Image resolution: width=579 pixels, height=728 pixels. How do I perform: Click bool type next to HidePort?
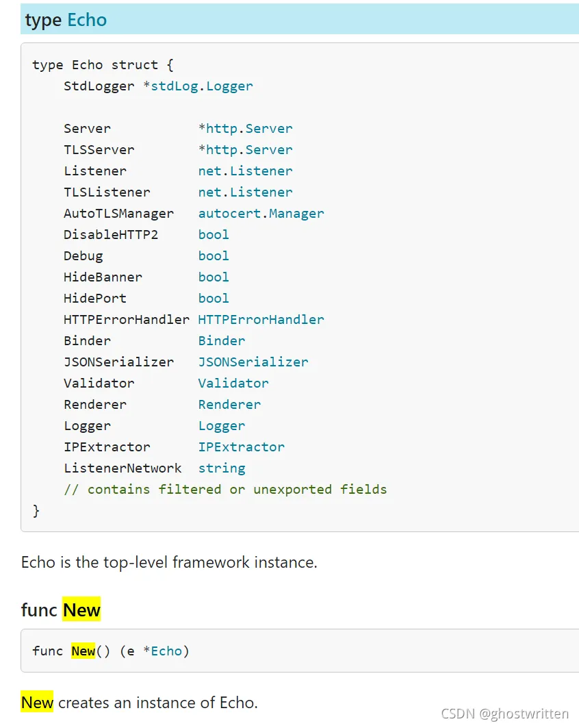point(214,298)
